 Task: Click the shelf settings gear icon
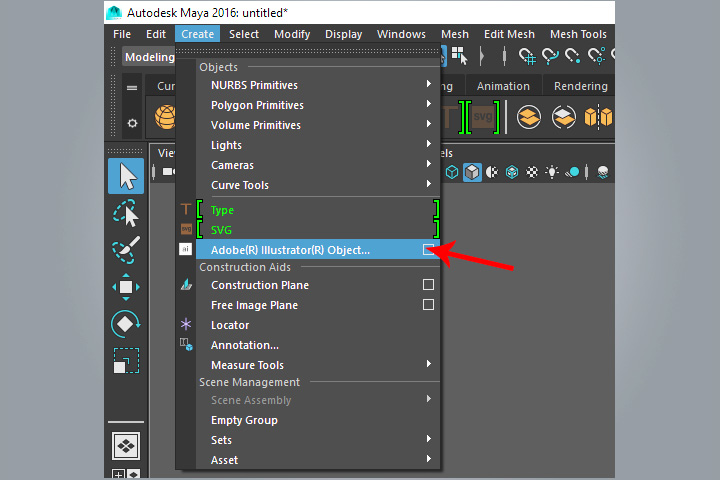tap(132, 123)
